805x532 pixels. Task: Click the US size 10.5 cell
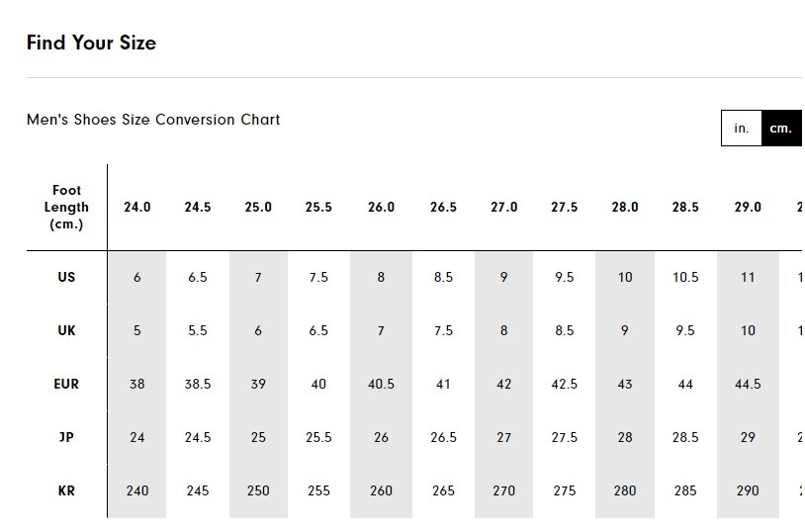click(x=685, y=277)
